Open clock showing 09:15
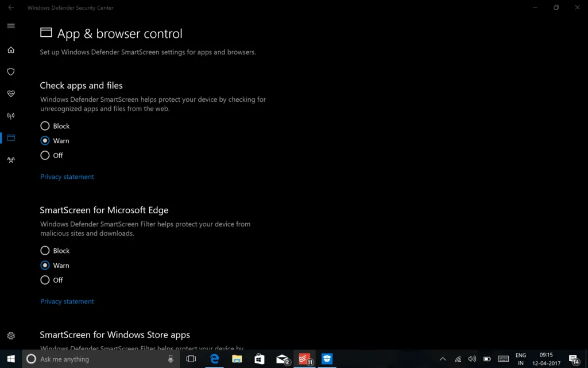Viewport: 588px width, 368px height. tap(547, 359)
